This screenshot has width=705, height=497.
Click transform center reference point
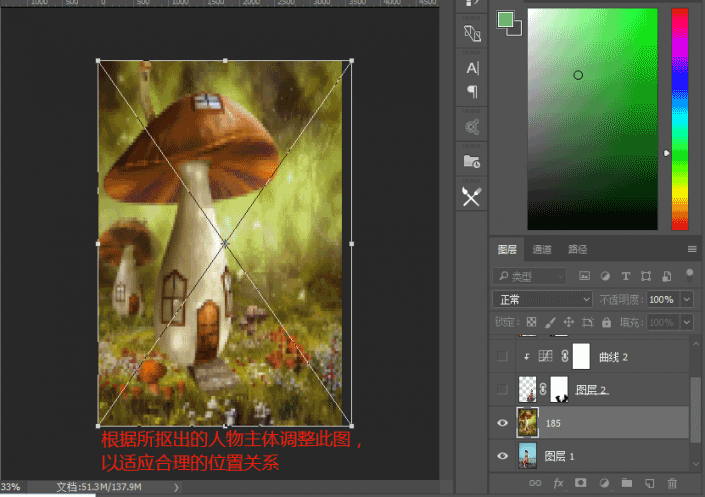tap(225, 243)
